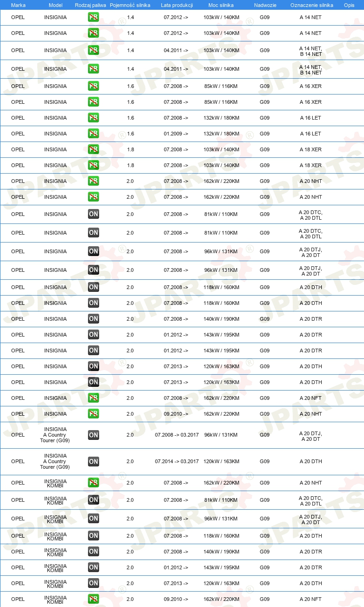The height and width of the screenshot is (607, 364).
Task: Click the PB icon in Insignia Kombi A 20 NFT row
Action: (x=94, y=599)
